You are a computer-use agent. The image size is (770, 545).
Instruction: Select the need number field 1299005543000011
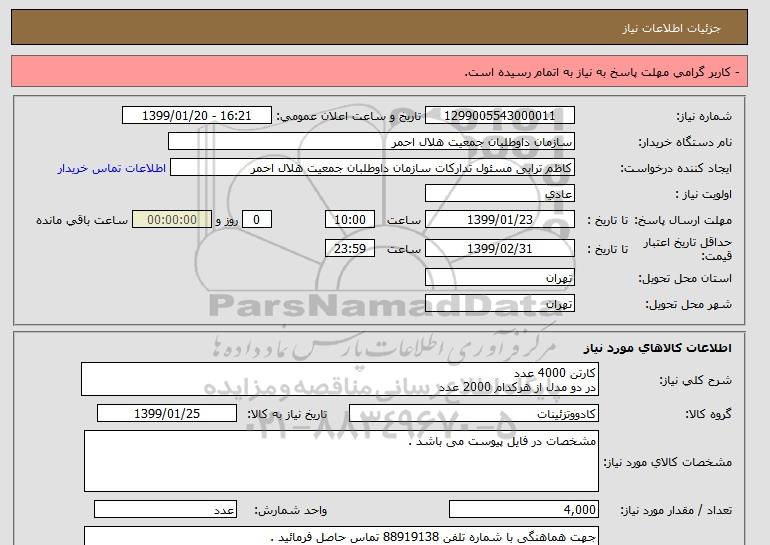pos(499,115)
